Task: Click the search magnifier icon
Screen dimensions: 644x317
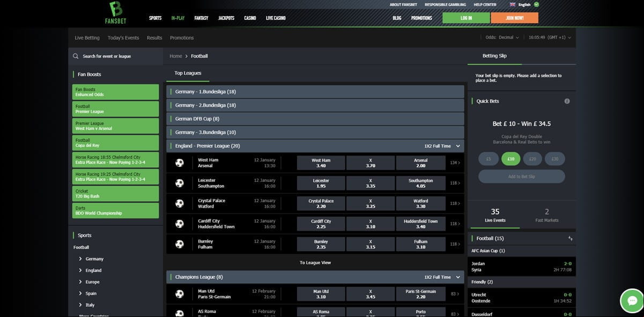Action: tap(76, 56)
